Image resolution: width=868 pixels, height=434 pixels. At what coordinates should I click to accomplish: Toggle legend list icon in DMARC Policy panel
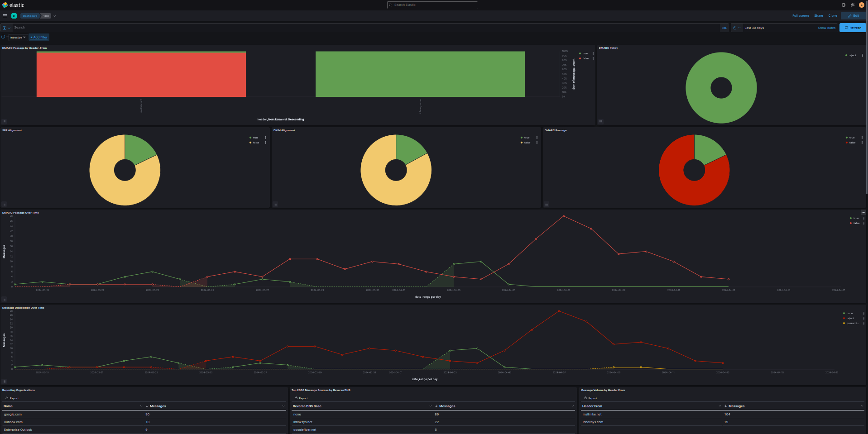(x=601, y=122)
